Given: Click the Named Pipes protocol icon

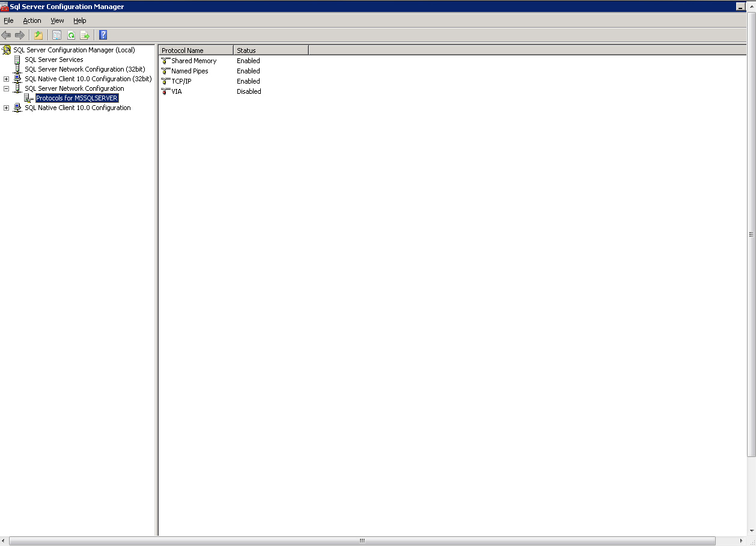Looking at the screenshot, I should [x=166, y=71].
